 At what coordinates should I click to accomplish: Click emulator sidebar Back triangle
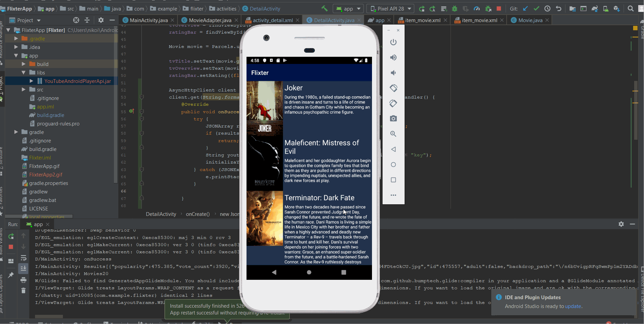(x=393, y=149)
